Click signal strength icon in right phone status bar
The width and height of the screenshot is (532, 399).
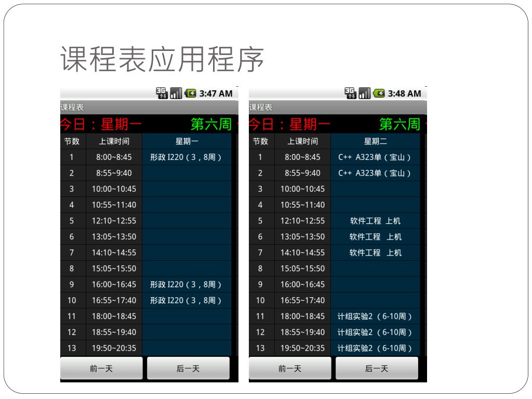pos(364,93)
